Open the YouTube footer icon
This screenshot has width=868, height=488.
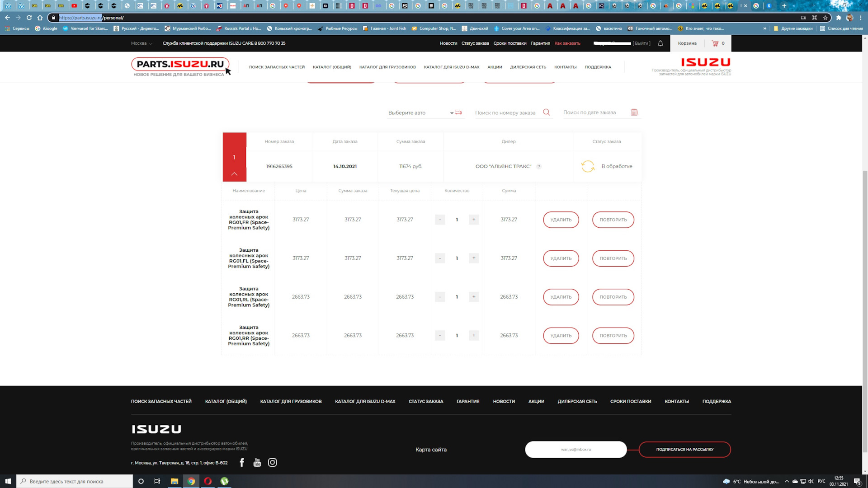coord(257,462)
